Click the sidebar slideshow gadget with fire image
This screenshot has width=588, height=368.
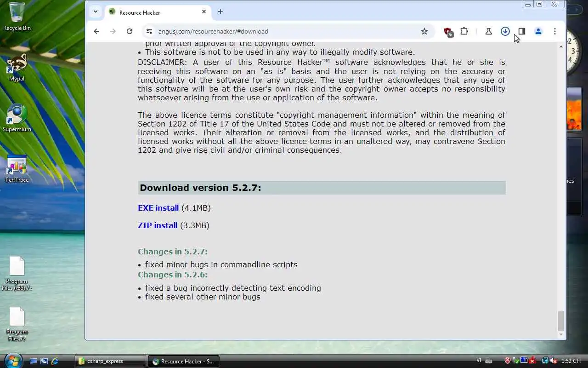pos(575,109)
